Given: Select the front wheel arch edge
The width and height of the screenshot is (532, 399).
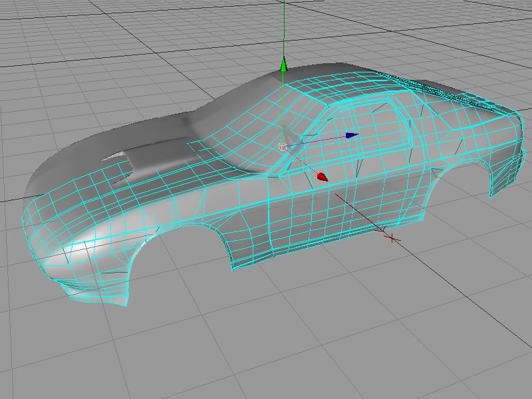Looking at the screenshot, I should [168, 240].
